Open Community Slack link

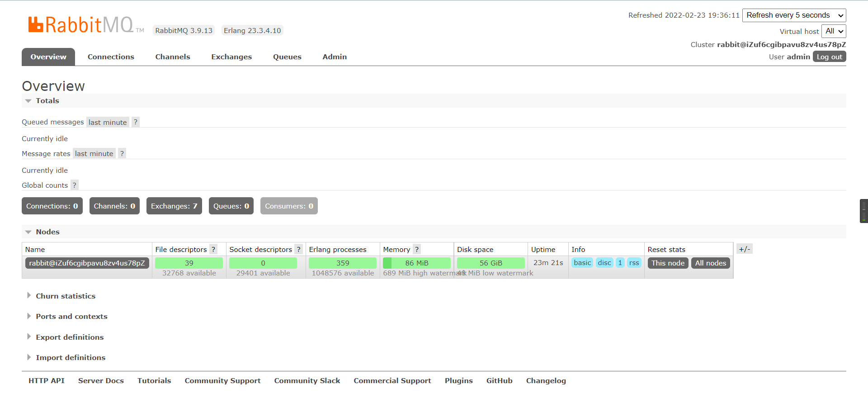tap(307, 381)
